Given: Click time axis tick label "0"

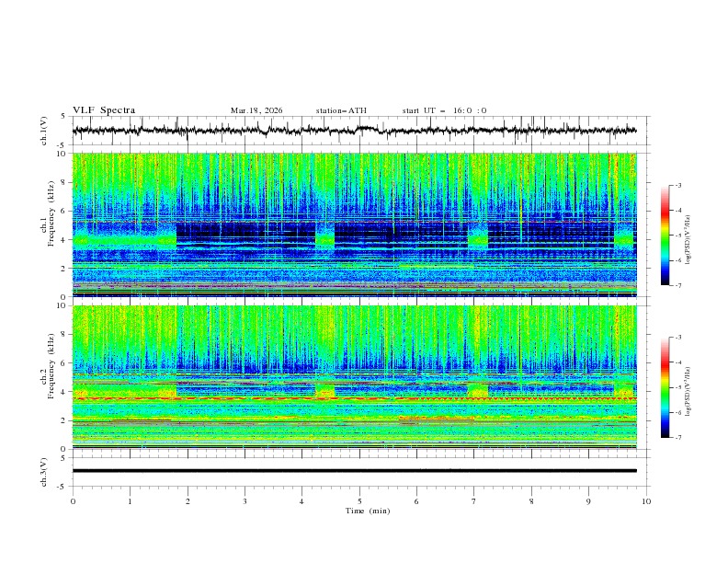Looking at the screenshot, I should coord(73,501).
